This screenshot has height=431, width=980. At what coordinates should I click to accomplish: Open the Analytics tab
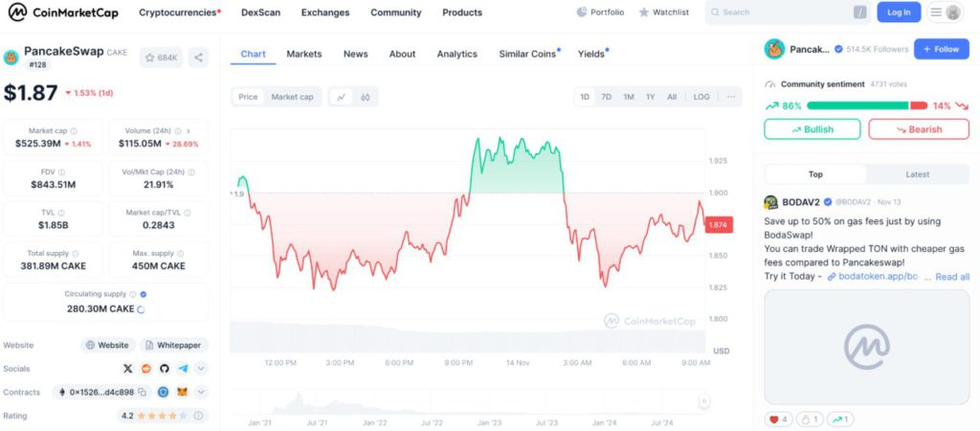457,54
